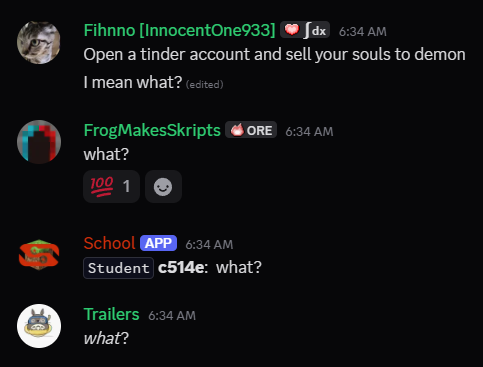Click the (edited) label on Fihnno's message
The image size is (483, 367).
coord(204,84)
